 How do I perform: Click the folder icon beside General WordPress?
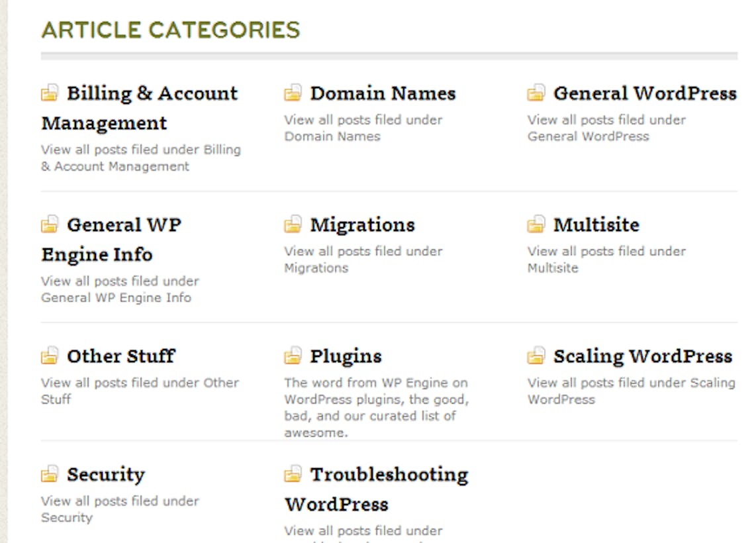click(536, 93)
